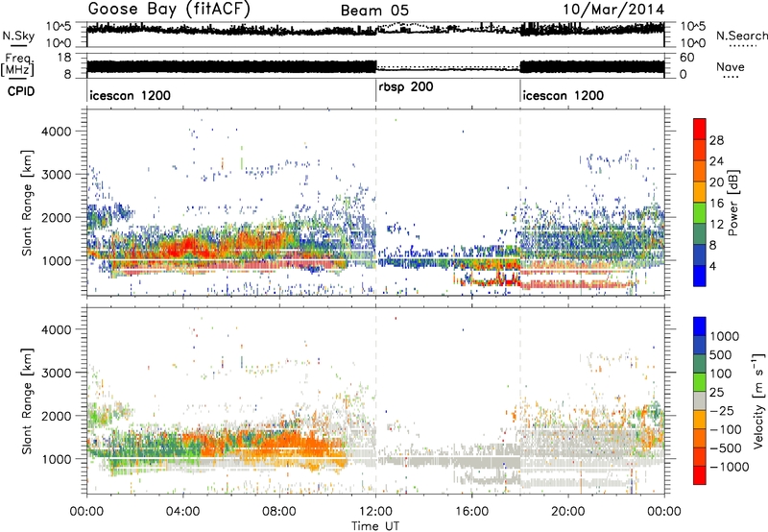Image resolution: width=768 pixels, height=532 pixels.
Task: Click the '4000' range label on power panel
Action: [56, 132]
